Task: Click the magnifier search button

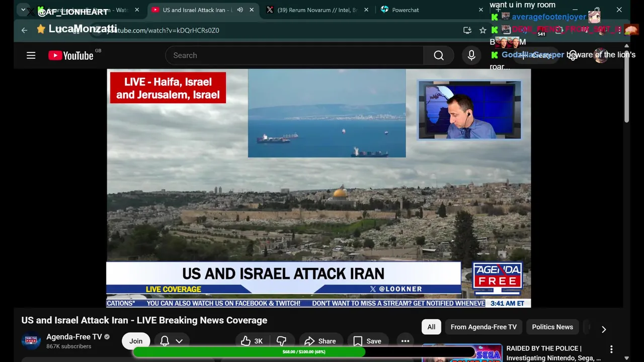Action: point(439,55)
